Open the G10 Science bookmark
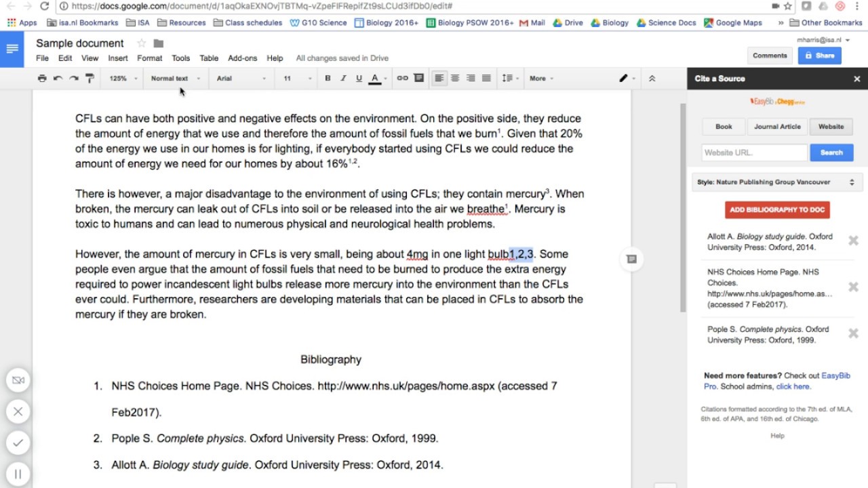The image size is (868, 488). click(x=318, y=22)
